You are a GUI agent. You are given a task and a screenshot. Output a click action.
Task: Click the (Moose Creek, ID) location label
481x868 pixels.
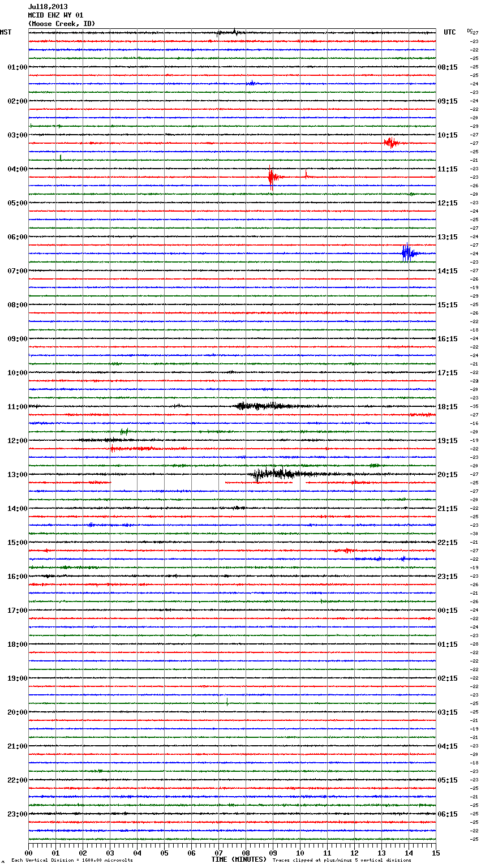(x=62, y=24)
